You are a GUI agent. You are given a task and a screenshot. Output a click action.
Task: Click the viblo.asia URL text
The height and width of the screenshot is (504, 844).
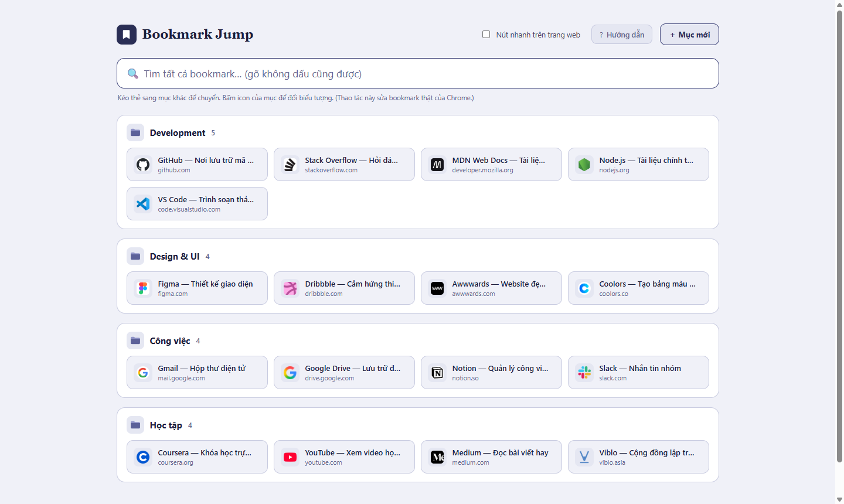[x=612, y=462]
